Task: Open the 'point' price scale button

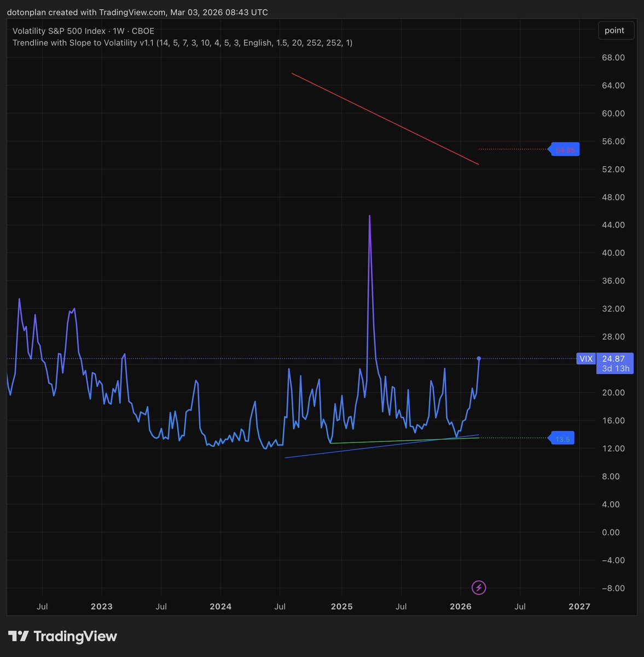Action: (x=616, y=31)
